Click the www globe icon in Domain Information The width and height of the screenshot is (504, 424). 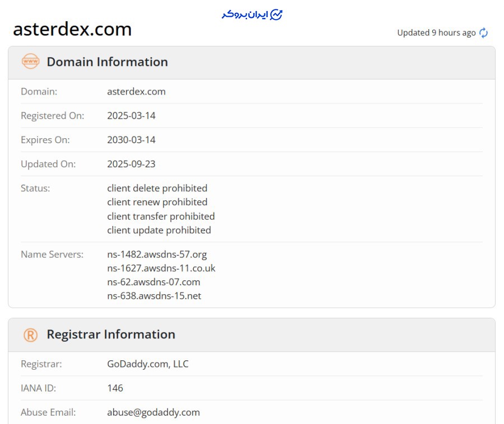tap(31, 62)
